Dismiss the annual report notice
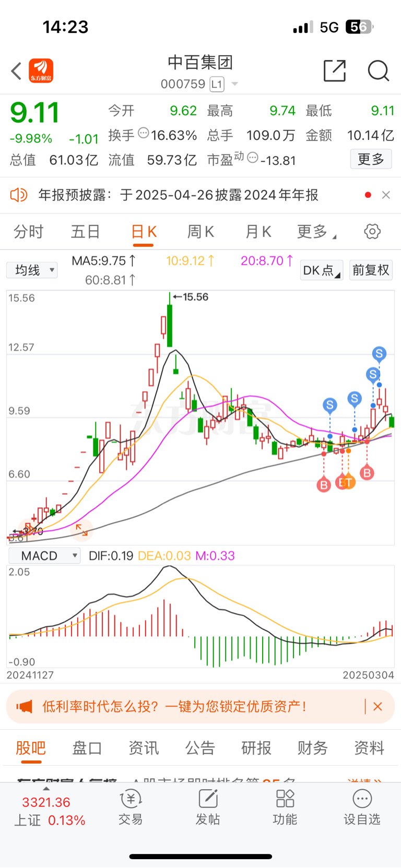The height and width of the screenshot is (868, 401). point(386,195)
